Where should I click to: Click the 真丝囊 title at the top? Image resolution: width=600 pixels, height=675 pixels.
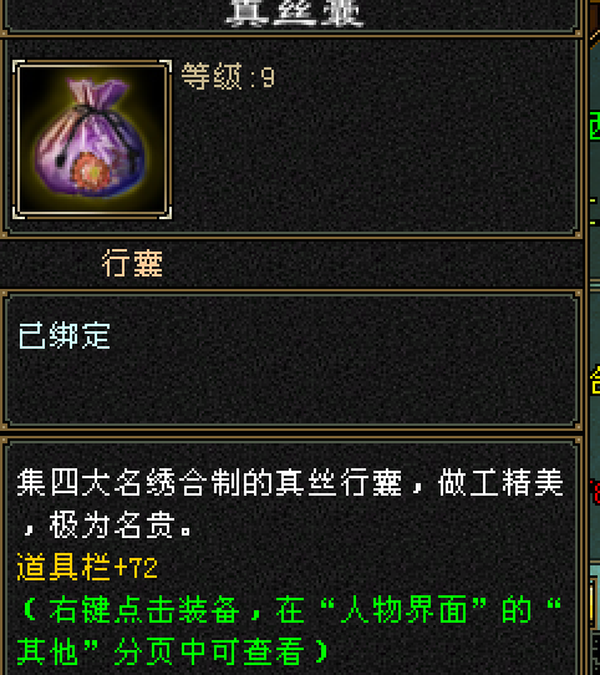coord(295,13)
